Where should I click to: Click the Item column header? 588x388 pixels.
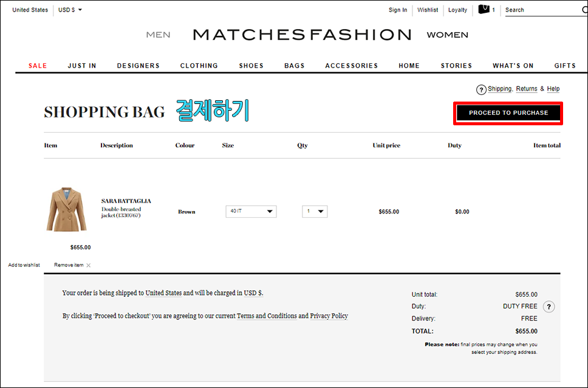click(50, 145)
